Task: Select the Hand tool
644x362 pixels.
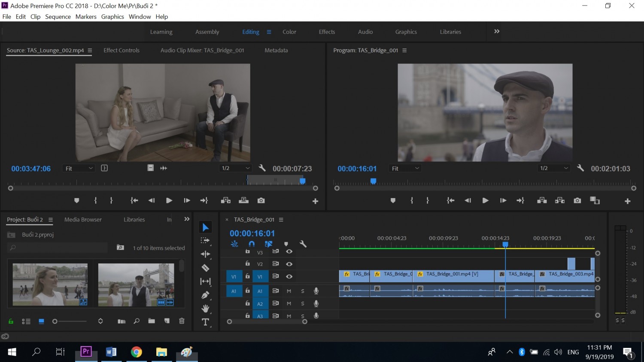Action: click(206, 308)
